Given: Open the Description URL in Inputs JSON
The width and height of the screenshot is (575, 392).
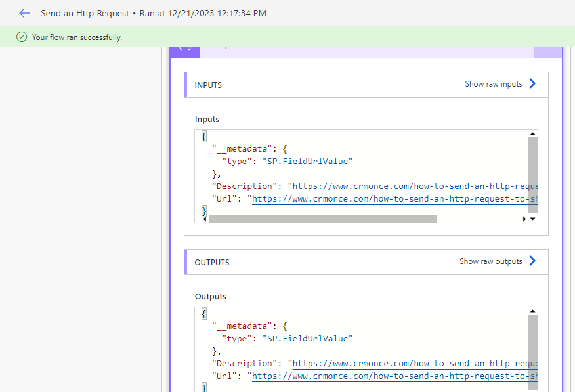Looking at the screenshot, I should 415,186.
